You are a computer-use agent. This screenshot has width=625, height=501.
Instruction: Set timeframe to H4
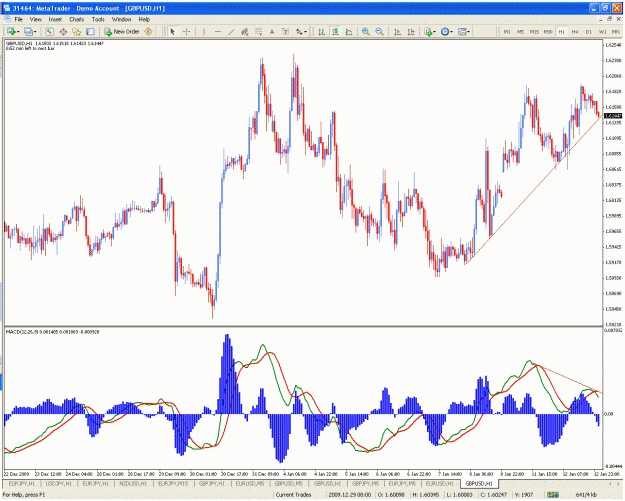575,31
